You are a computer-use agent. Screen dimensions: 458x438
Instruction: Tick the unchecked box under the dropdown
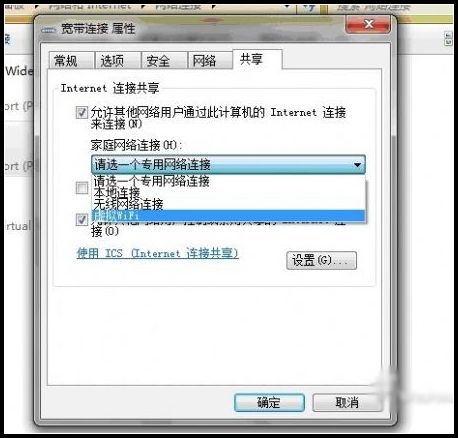tap(82, 188)
